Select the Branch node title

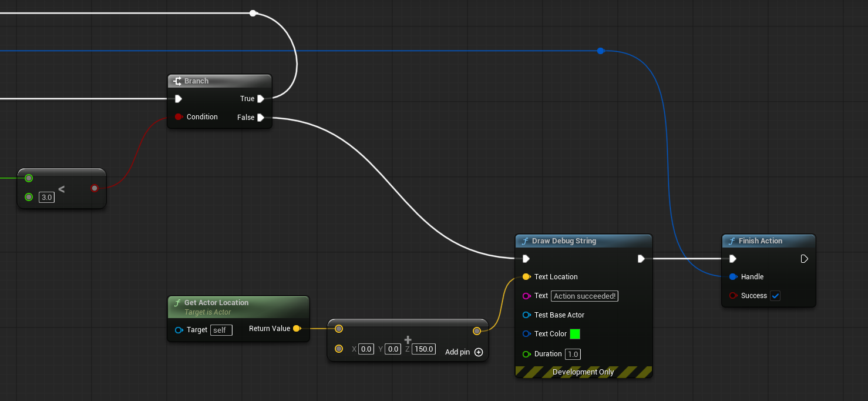click(x=196, y=81)
